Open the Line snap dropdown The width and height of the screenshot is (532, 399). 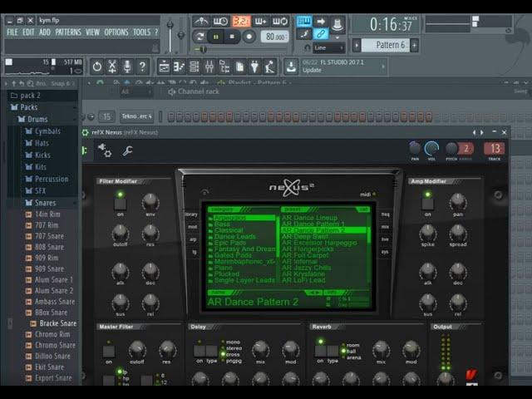tap(328, 48)
